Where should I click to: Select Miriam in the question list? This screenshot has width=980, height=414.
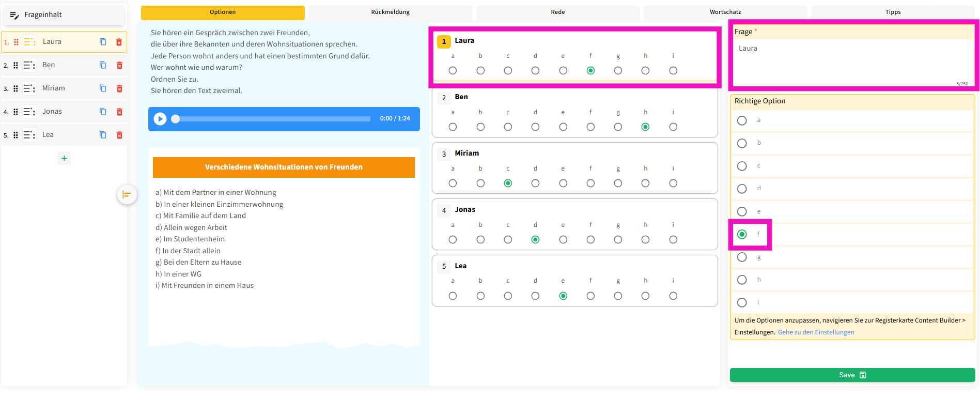coord(54,88)
